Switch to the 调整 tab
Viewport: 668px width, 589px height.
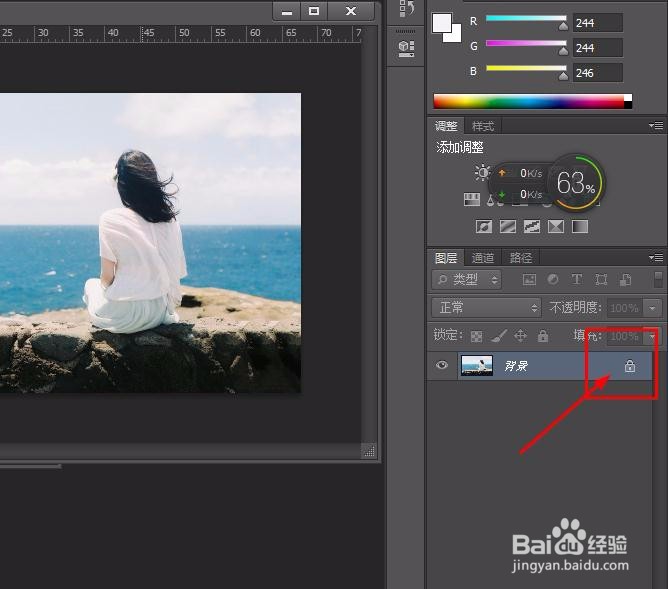(446, 126)
